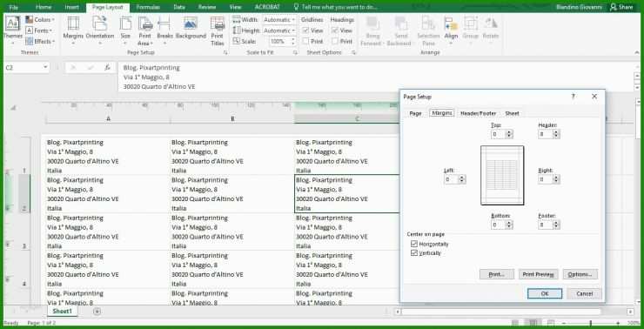Adjust the Scale percentage stepper
The height and width of the screenshot is (329, 644).
point(292,41)
